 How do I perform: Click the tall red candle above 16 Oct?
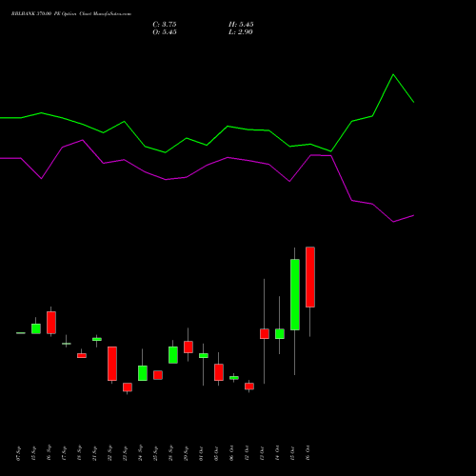coord(310,277)
